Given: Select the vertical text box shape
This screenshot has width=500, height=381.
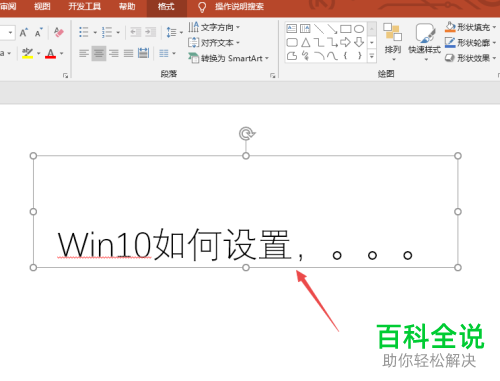Looking at the screenshot, I should [305, 29].
